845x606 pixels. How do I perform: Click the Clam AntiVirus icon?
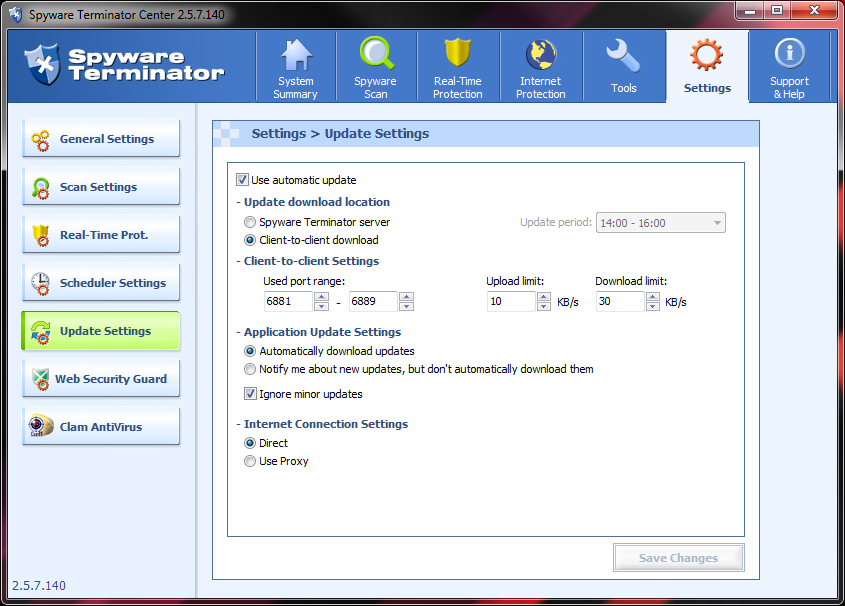(x=40, y=426)
